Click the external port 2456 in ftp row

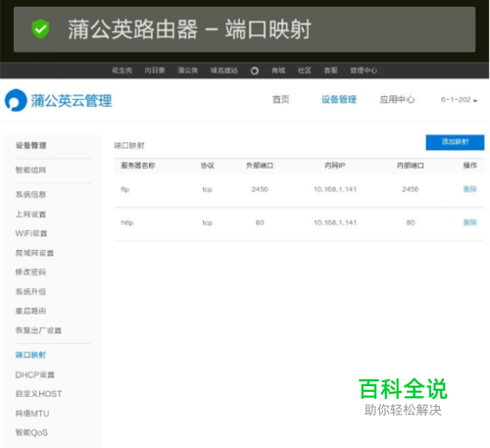tap(260, 189)
